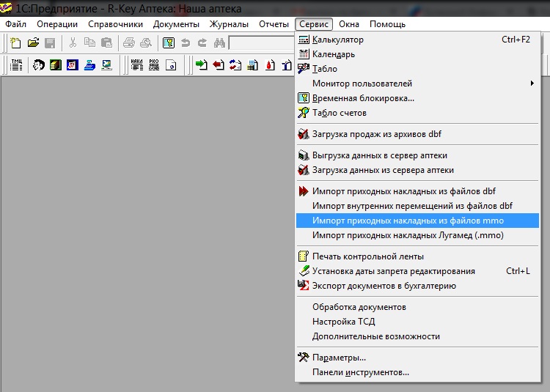Click the search text field in toolbar

(x=260, y=43)
